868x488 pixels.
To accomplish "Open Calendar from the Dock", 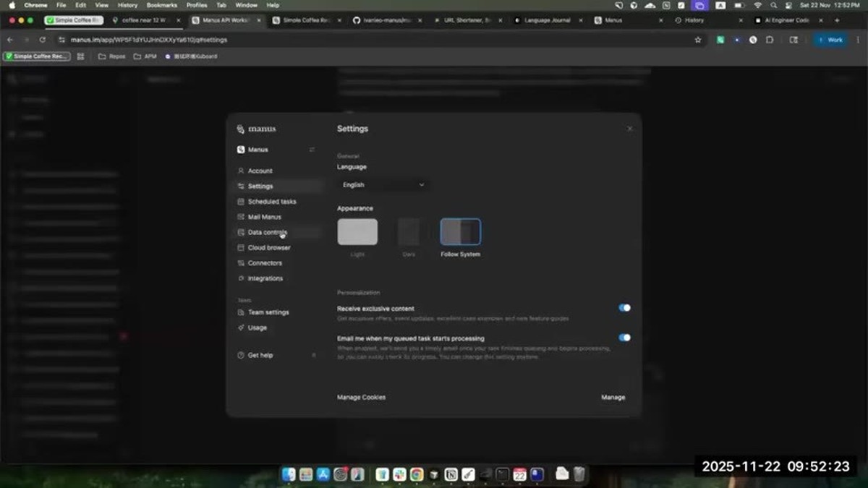I will pos(519,474).
